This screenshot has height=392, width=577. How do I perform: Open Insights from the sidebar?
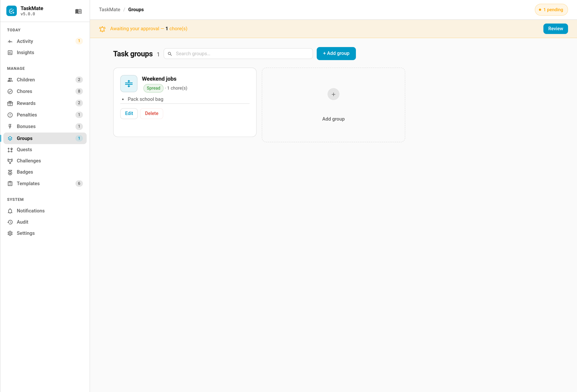[45, 53]
